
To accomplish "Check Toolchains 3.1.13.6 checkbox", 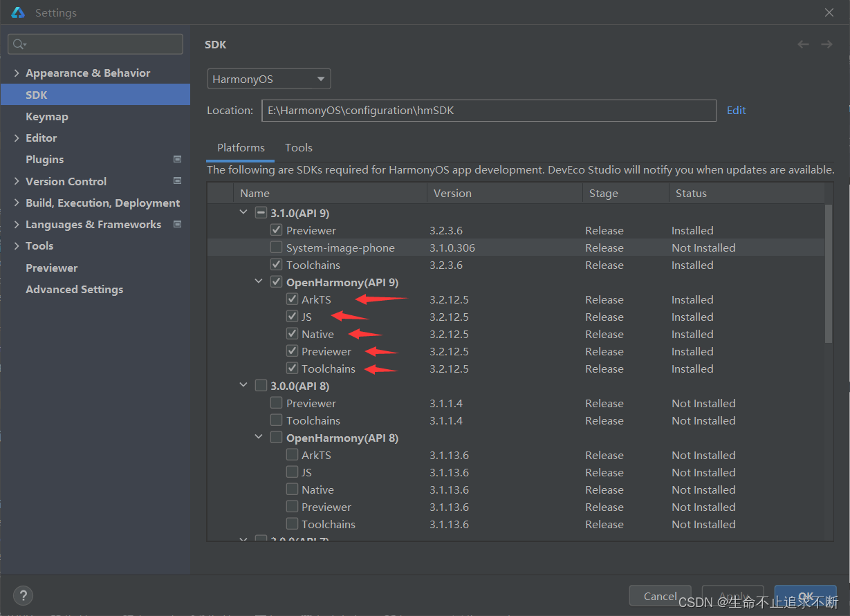I will (x=292, y=524).
